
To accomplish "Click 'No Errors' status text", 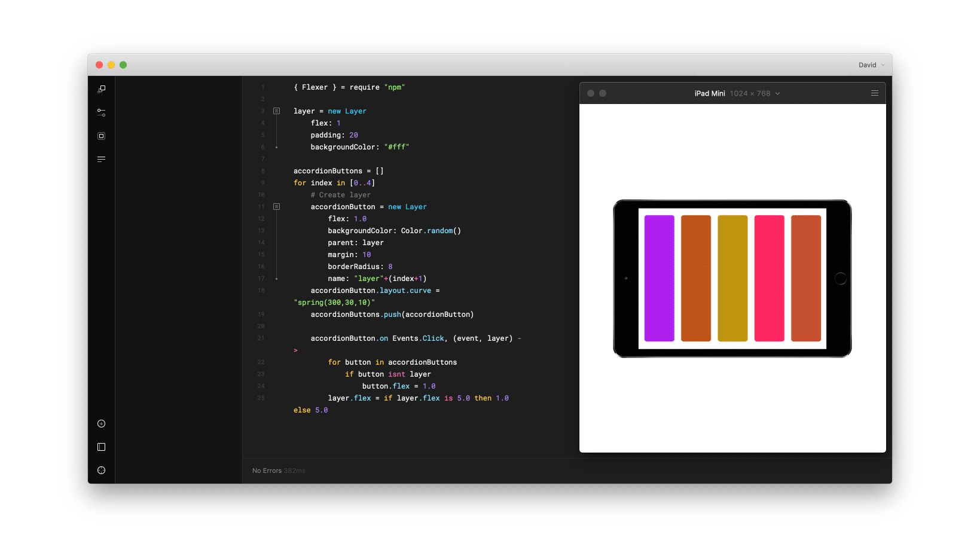I will click(x=267, y=471).
